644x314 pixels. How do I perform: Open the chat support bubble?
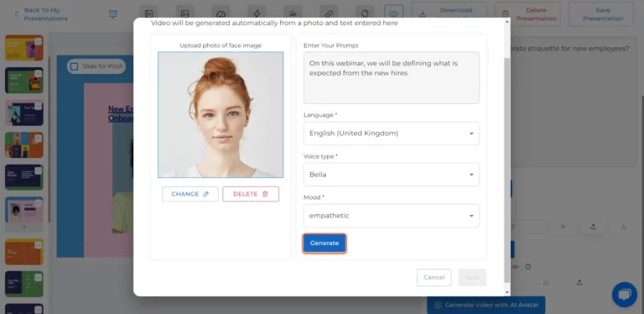624,295
